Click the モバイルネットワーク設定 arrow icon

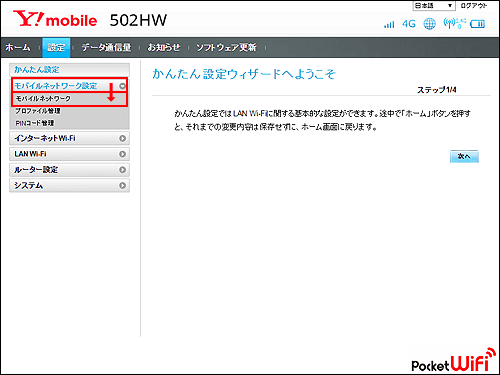pos(122,86)
